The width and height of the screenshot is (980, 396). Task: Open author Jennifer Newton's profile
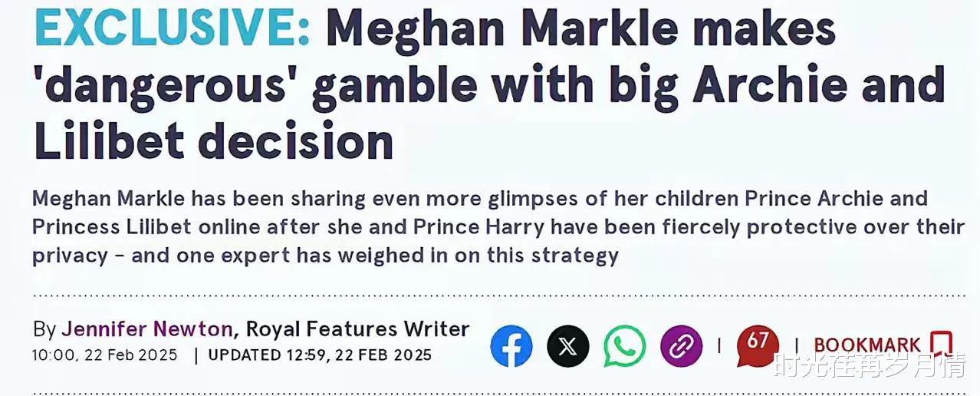pos(147,329)
